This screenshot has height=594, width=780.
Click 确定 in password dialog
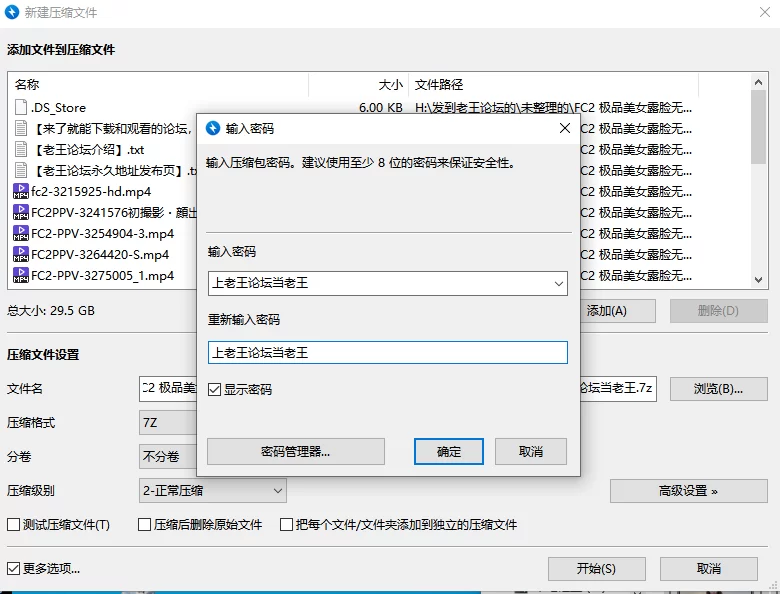coord(449,451)
